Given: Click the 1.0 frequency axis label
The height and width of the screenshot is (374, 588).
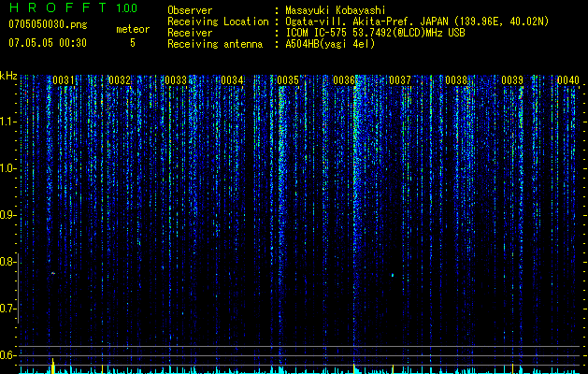Looking at the screenshot, I should (7, 168).
